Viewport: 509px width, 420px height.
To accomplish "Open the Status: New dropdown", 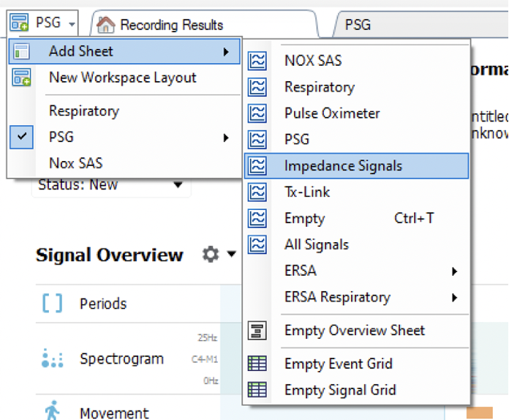I will (x=110, y=185).
